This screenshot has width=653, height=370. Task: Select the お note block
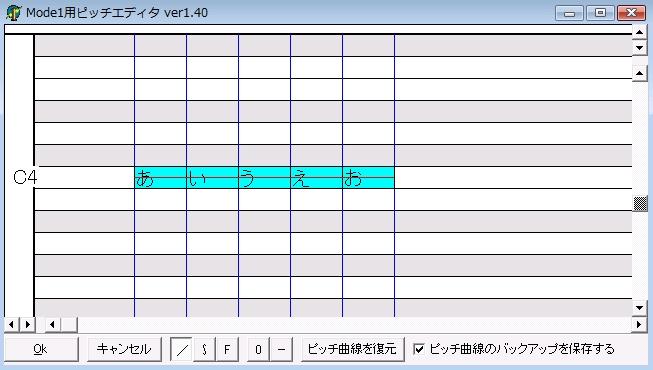pos(369,178)
